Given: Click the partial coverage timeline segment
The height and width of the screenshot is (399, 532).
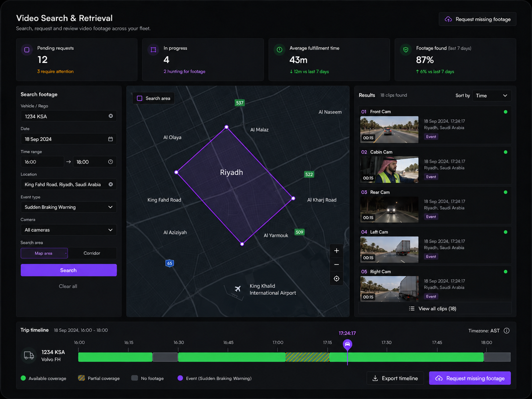Looking at the screenshot, I should tap(307, 357).
